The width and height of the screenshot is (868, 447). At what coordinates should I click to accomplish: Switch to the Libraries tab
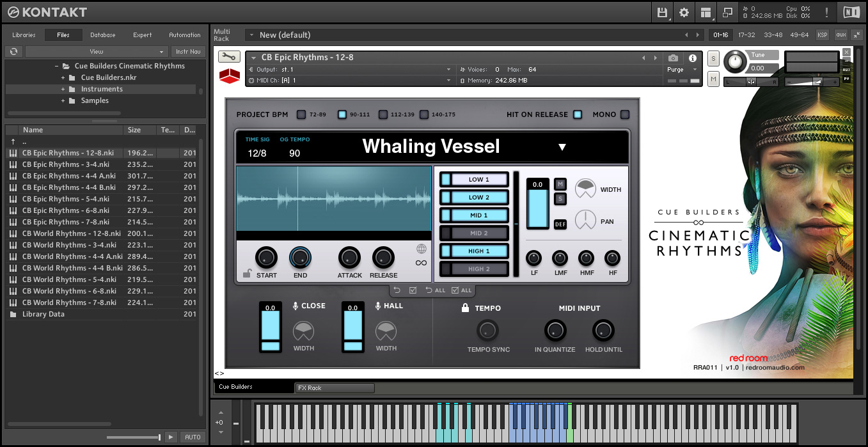24,35
